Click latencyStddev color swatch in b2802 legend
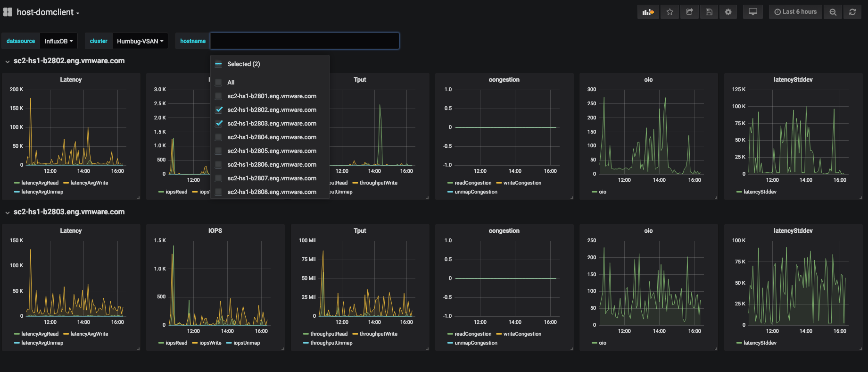Image resolution: width=868 pixels, height=372 pixels. [x=739, y=192]
